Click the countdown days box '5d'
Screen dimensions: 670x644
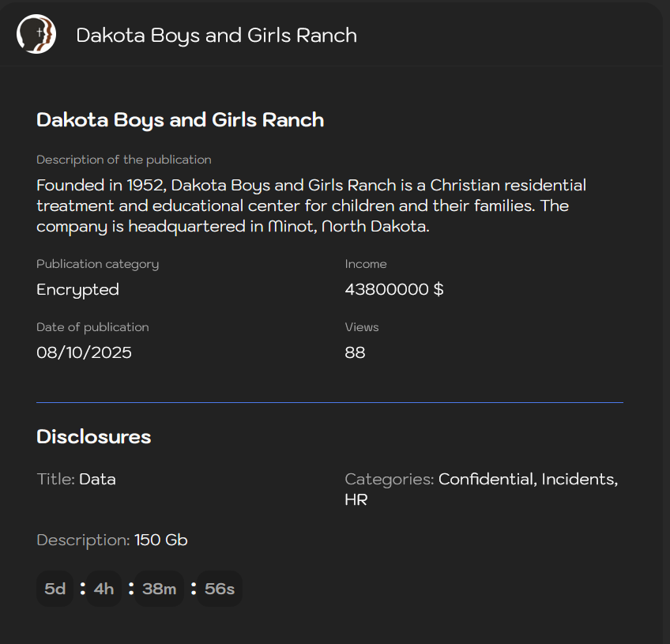tap(55, 589)
